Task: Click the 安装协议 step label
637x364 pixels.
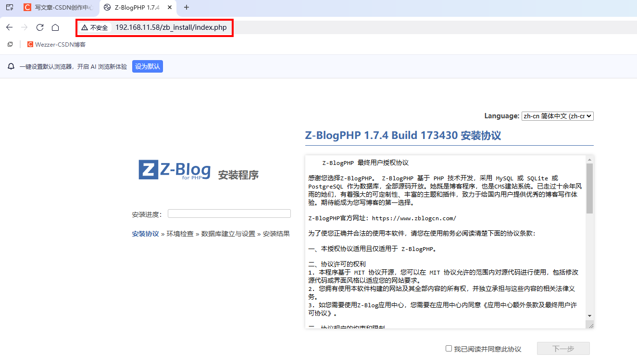Action: click(145, 234)
